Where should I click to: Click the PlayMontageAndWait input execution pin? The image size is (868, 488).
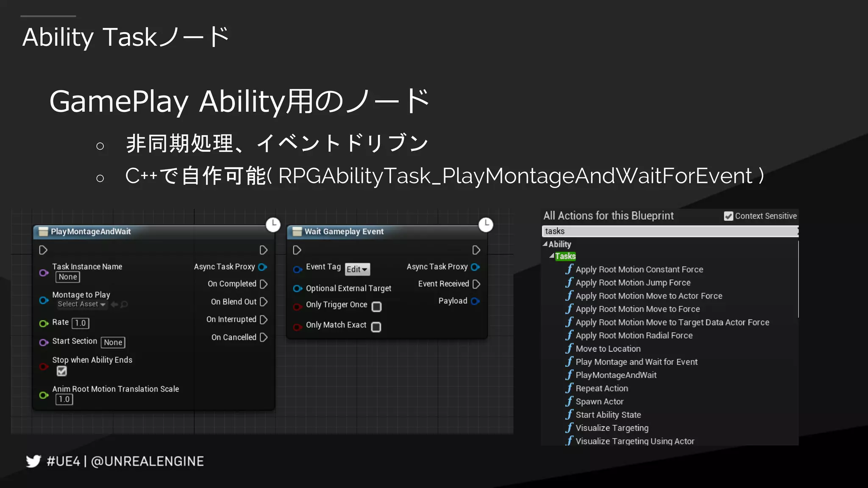coord(43,250)
